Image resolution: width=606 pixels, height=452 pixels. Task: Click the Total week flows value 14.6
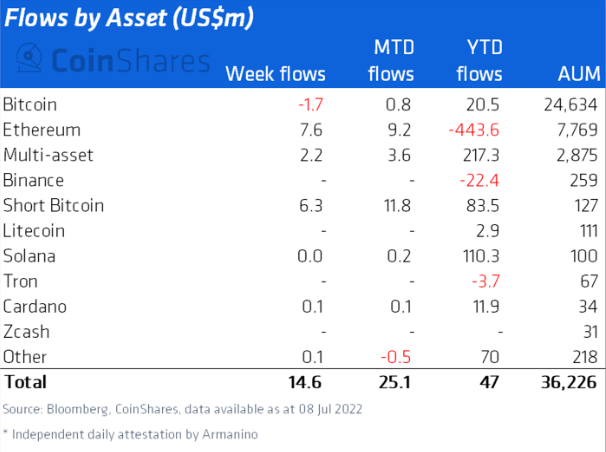pos(307,382)
